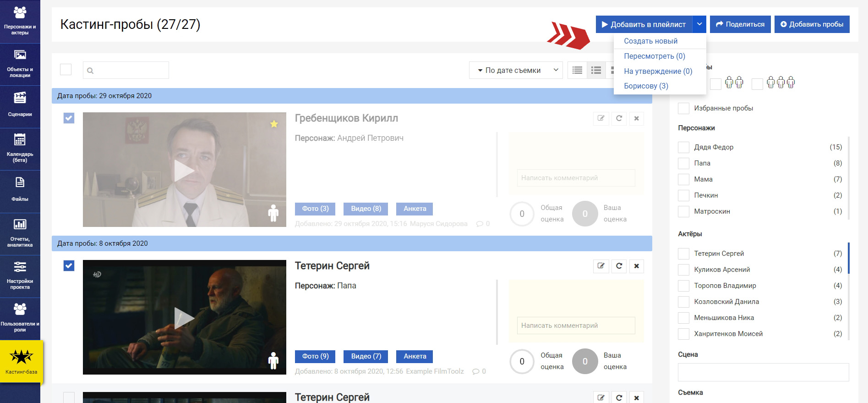Viewport: 868px width, 403px height.
Task: Check the two-person group filter
Action: tap(715, 84)
